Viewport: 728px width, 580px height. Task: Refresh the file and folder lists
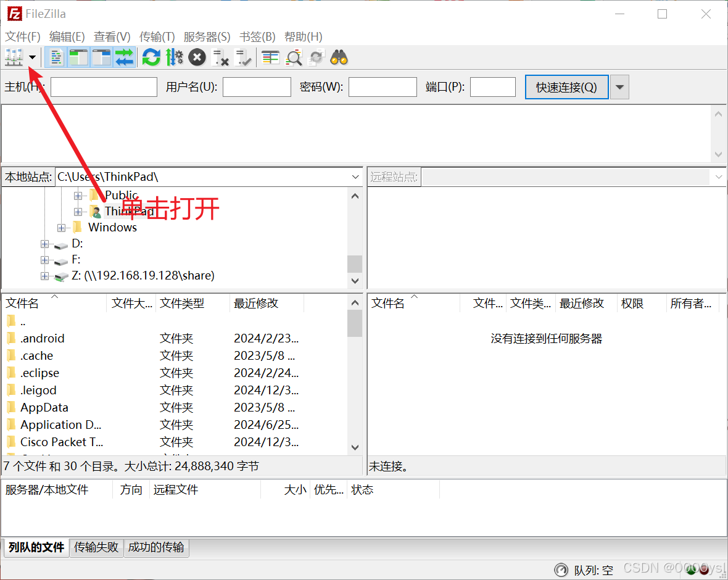click(x=151, y=57)
